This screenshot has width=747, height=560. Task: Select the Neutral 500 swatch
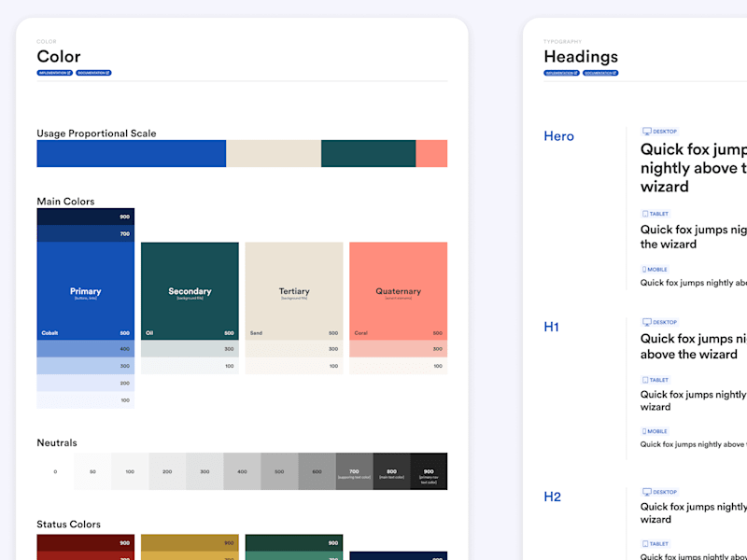pyautogui.click(x=279, y=471)
